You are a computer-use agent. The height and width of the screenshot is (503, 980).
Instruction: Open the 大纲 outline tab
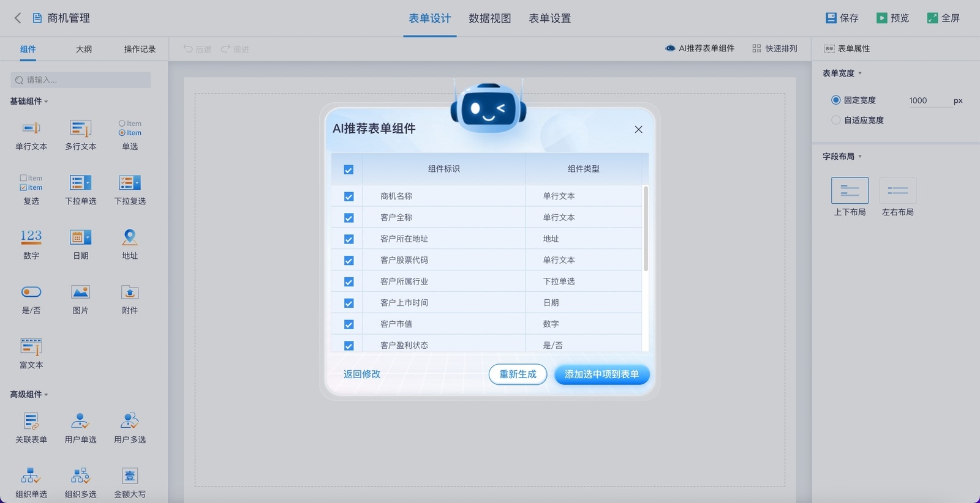[x=84, y=49]
